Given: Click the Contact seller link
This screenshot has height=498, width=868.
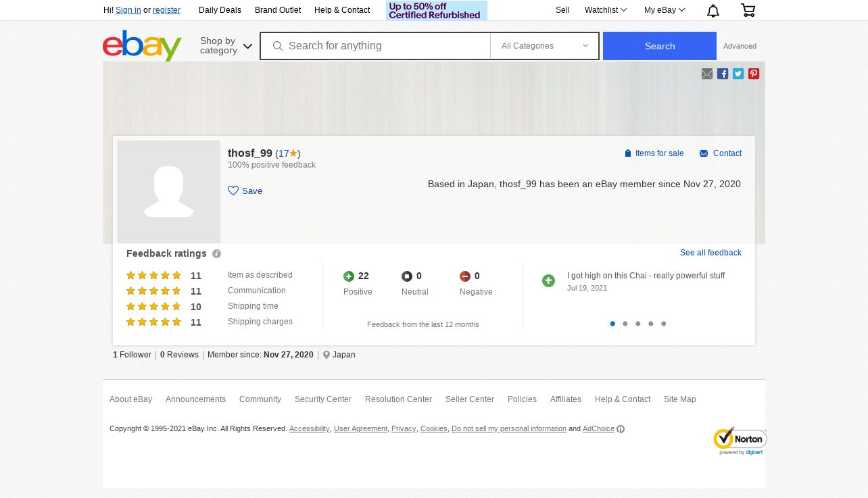Looking at the screenshot, I should pos(721,153).
